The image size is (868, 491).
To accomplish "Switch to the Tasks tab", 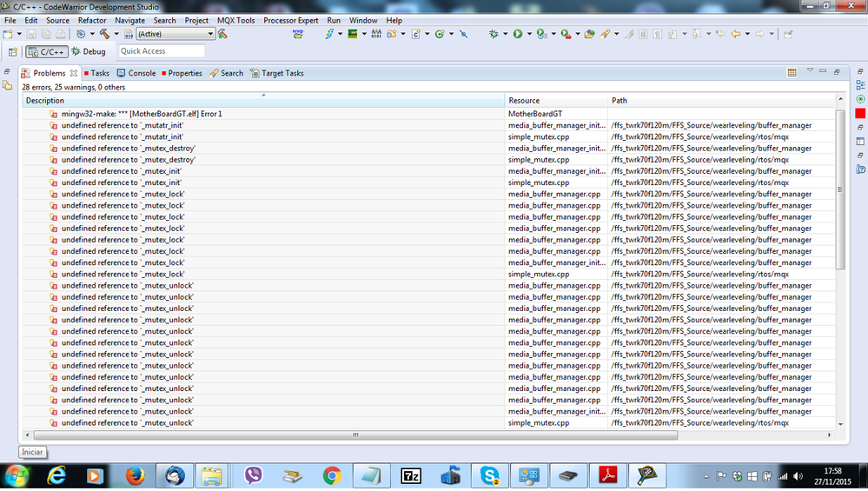I will pyautogui.click(x=96, y=73).
